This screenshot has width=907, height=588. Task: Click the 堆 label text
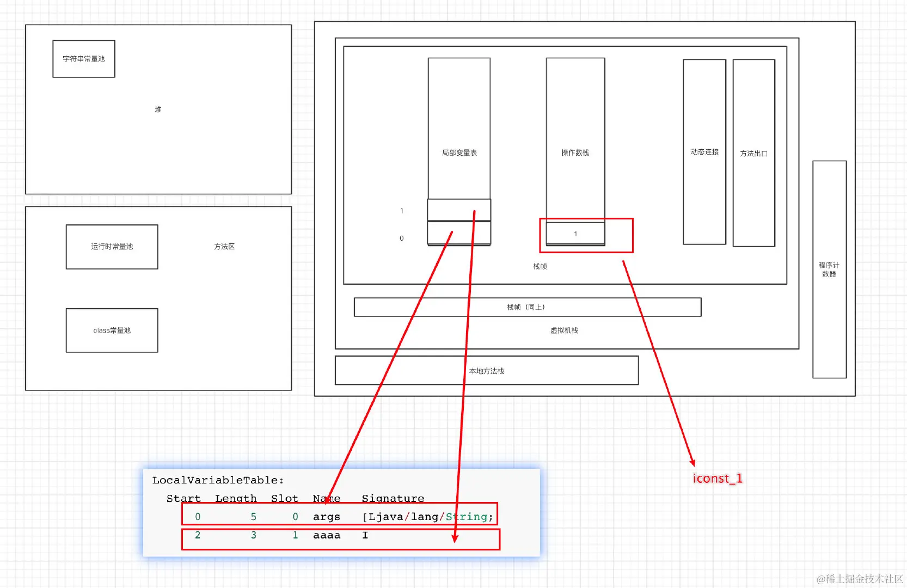pyautogui.click(x=158, y=109)
